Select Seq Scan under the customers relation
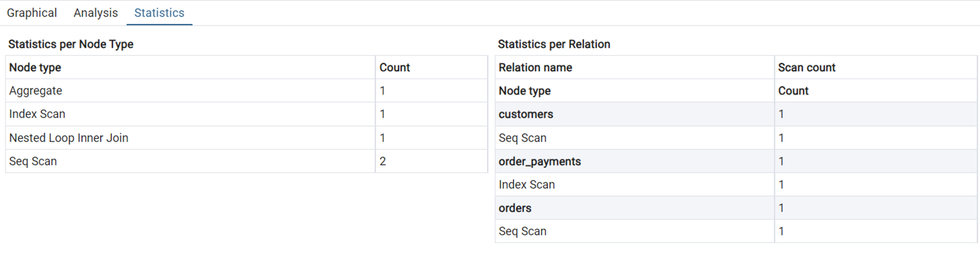The height and width of the screenshot is (254, 980). 523,138
